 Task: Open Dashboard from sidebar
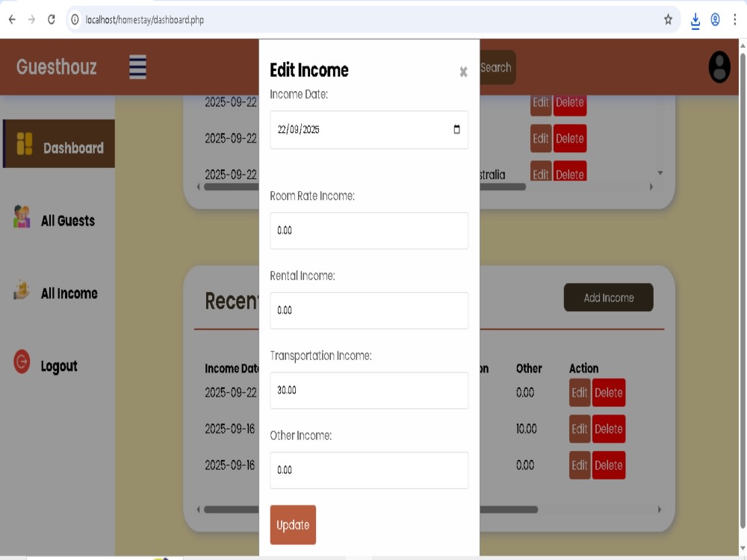coord(58,144)
